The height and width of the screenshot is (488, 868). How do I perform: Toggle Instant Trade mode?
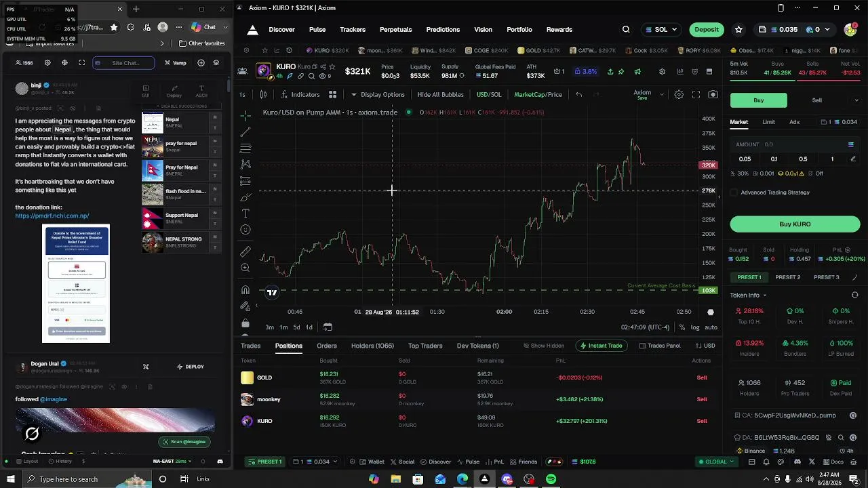[x=601, y=346]
